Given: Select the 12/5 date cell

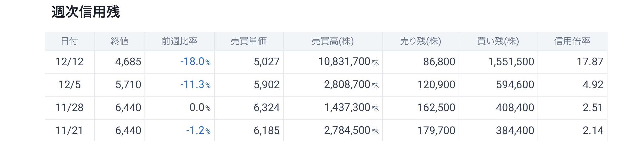Looking at the screenshot, I should (69, 85).
